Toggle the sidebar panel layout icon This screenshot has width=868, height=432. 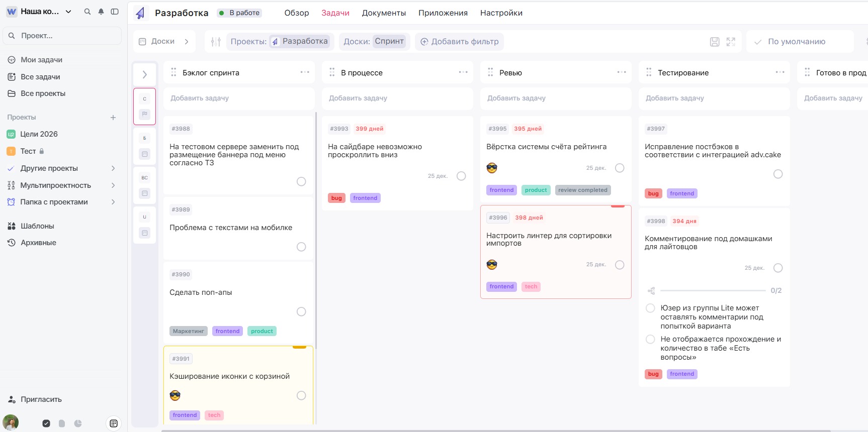coord(115,12)
